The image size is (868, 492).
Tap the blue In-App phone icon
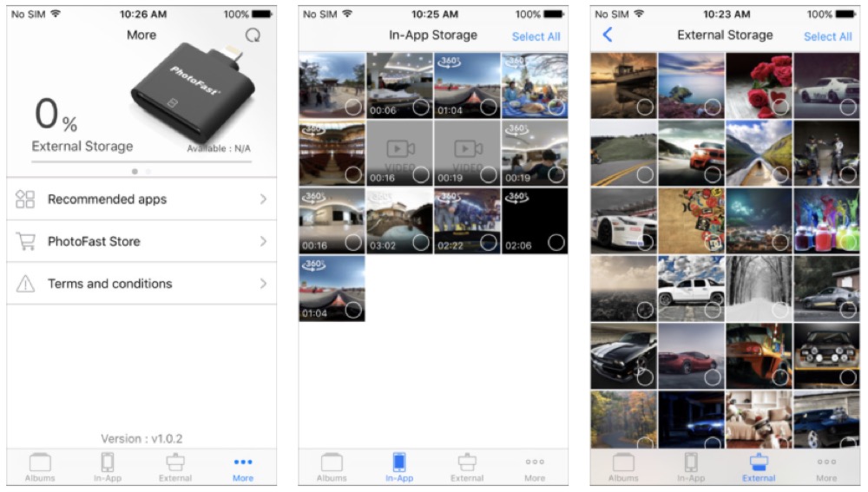click(x=399, y=462)
